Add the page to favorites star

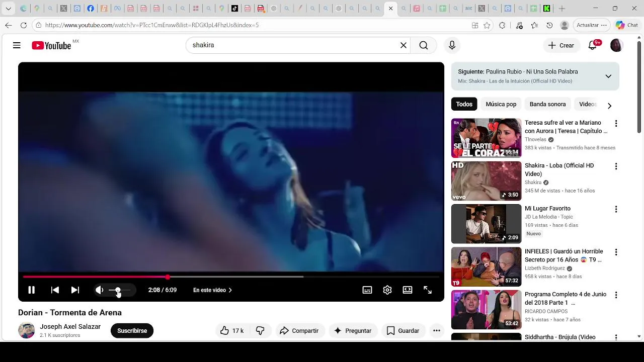tap(487, 25)
